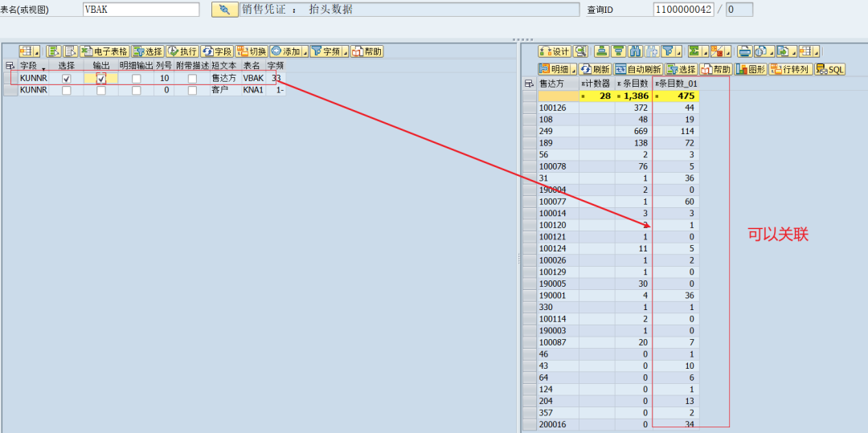Click the 计数器 column header

[x=596, y=84]
